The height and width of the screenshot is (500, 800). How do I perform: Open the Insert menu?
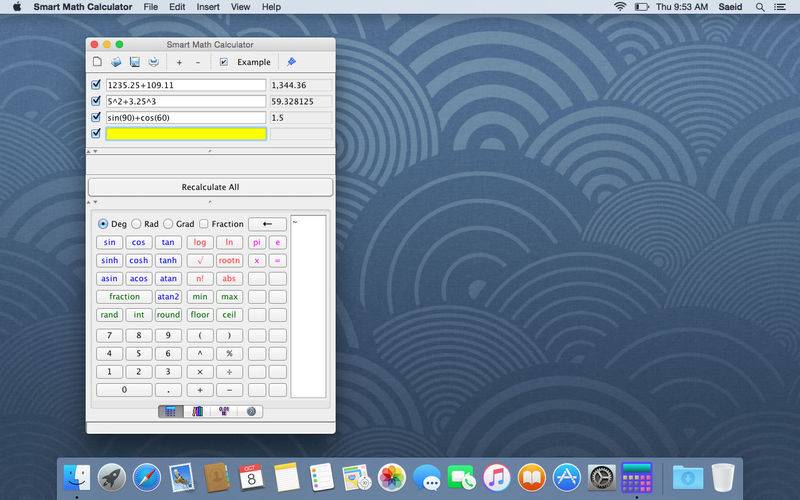(208, 7)
